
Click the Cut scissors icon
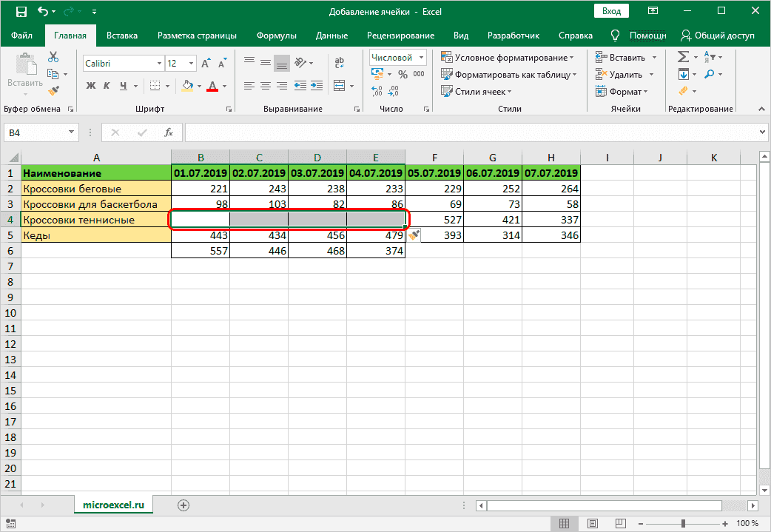53,58
